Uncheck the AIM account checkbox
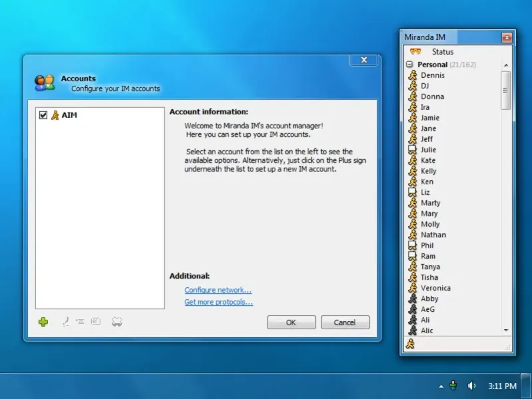 tap(43, 115)
